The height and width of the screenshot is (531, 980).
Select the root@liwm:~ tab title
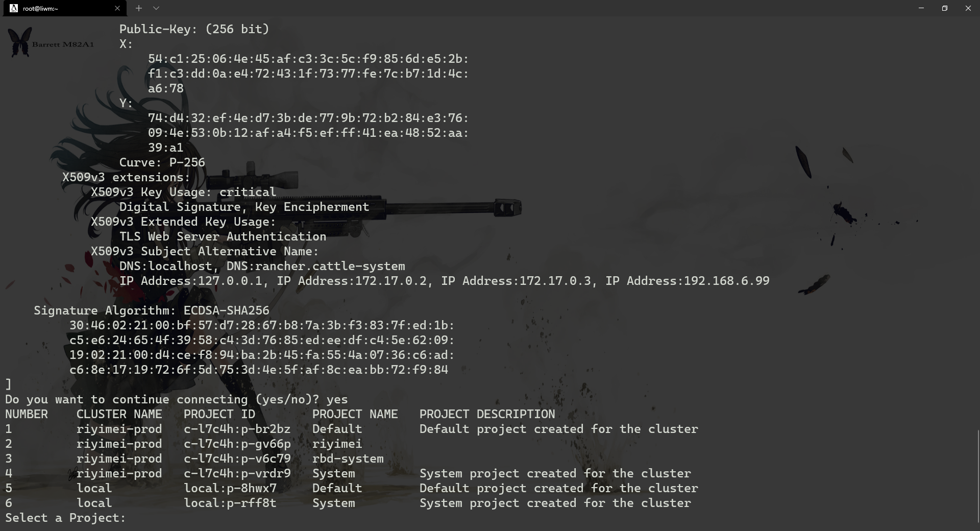point(40,9)
